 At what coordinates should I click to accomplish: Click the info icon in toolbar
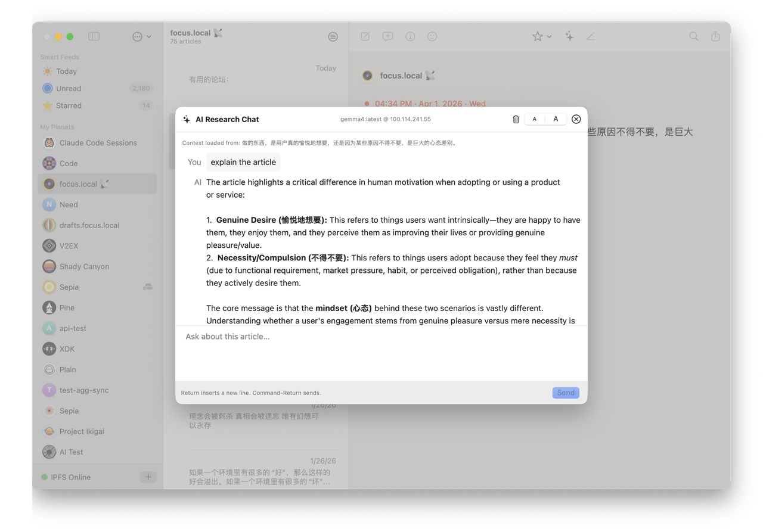tap(410, 36)
